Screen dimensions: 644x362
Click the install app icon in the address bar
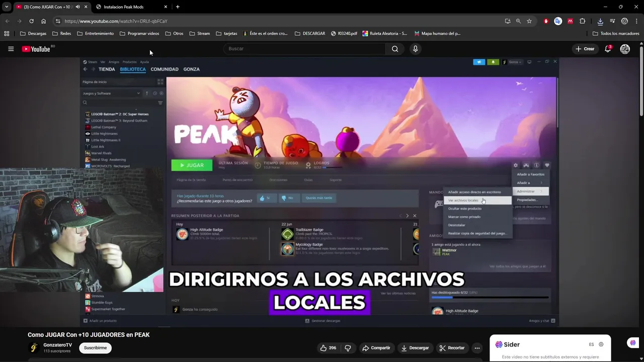(x=508, y=21)
